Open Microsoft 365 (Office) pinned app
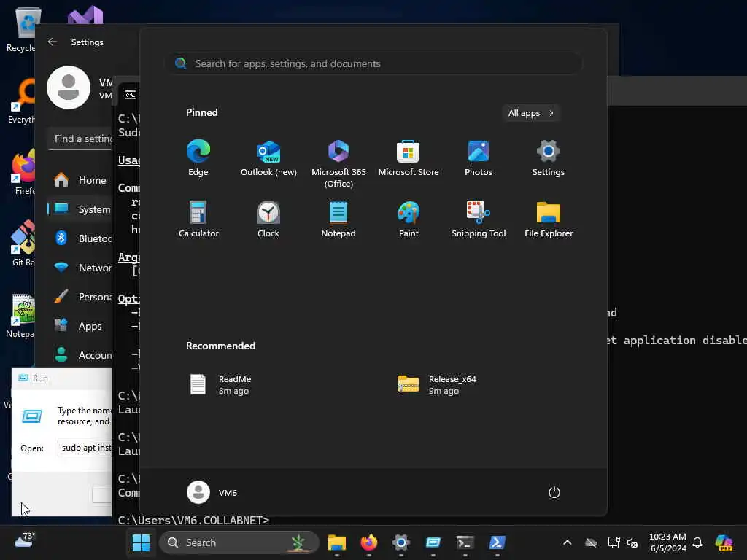 point(338,164)
